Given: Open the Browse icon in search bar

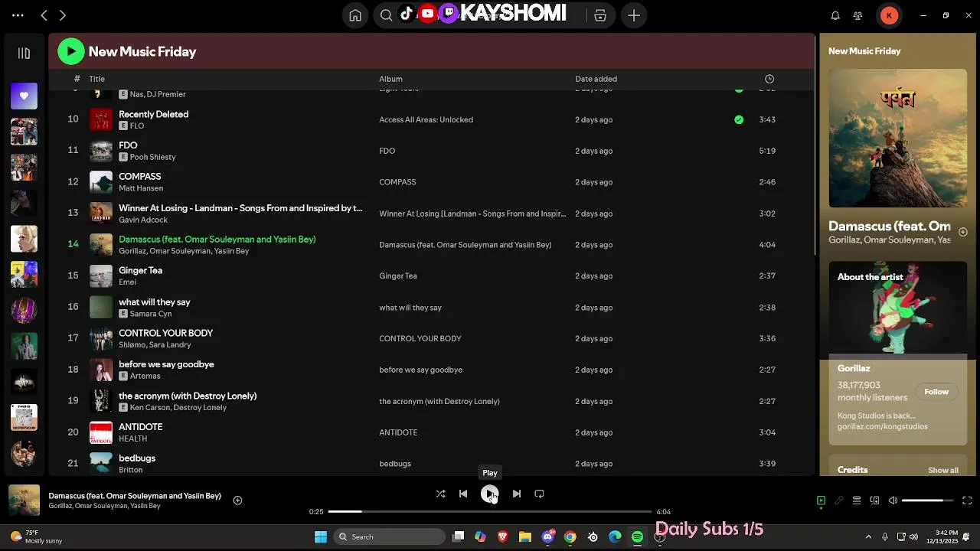Looking at the screenshot, I should click(x=600, y=15).
